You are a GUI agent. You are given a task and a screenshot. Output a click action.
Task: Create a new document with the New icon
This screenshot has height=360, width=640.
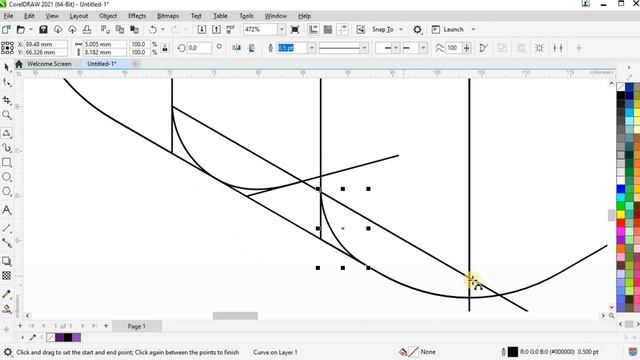[6, 29]
